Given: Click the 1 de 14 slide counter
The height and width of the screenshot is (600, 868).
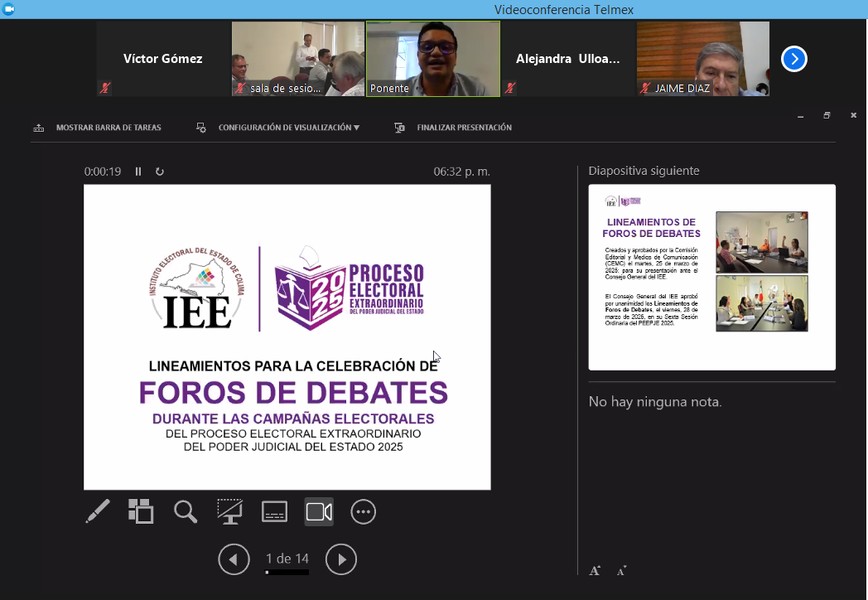Looking at the screenshot, I should (x=287, y=559).
